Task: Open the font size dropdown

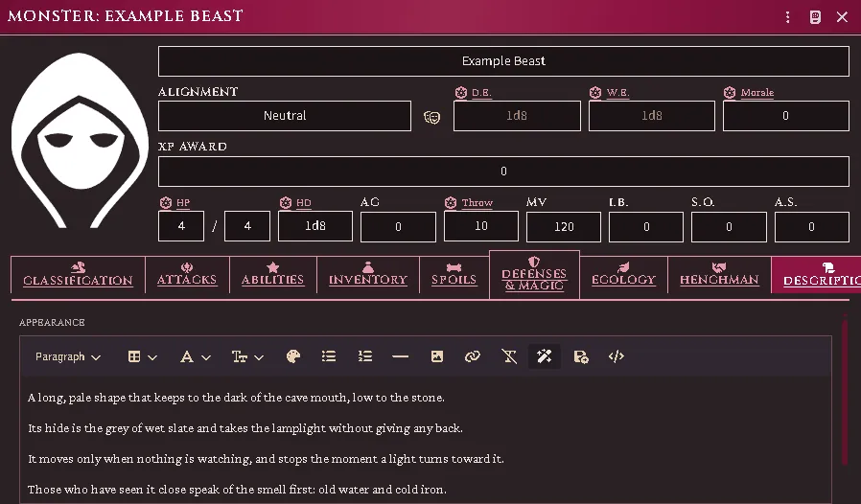Action: [x=247, y=356]
